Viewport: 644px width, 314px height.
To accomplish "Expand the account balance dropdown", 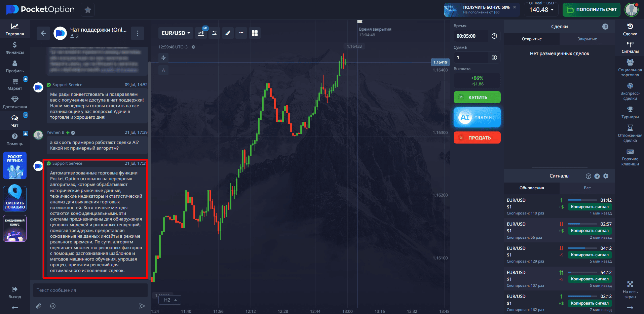I will (541, 9).
